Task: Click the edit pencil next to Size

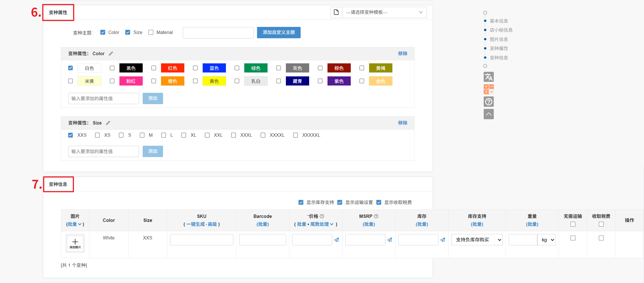Action: (108, 123)
